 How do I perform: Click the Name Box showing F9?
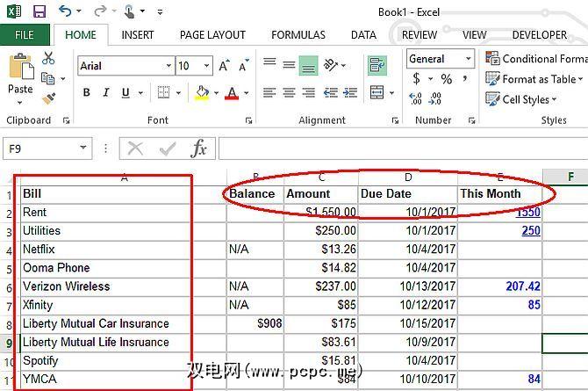pos(47,148)
